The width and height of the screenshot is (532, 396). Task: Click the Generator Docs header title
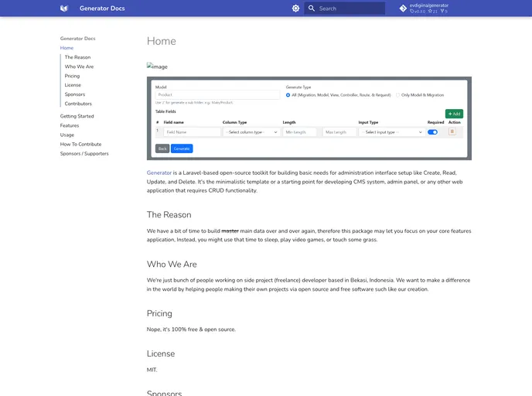(102, 9)
